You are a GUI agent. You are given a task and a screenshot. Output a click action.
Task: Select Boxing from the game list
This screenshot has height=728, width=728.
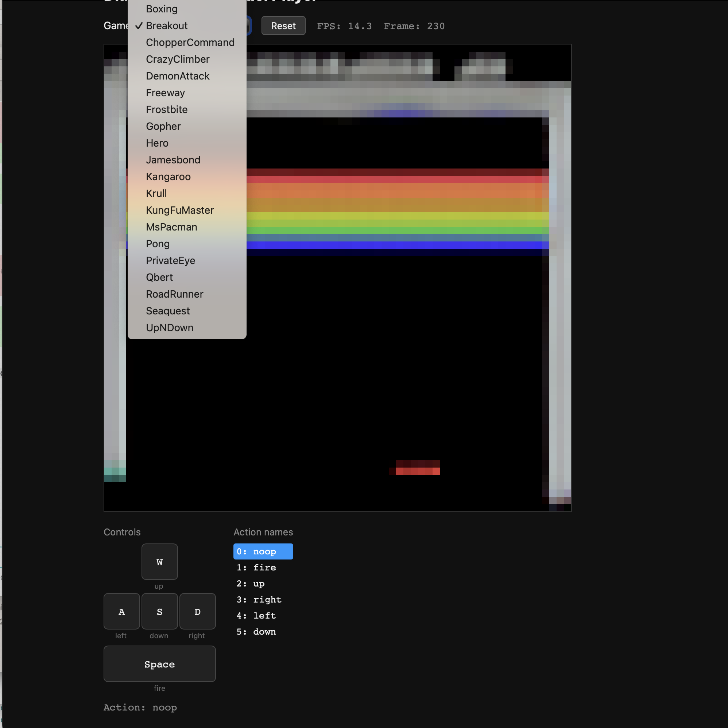[x=187, y=9]
